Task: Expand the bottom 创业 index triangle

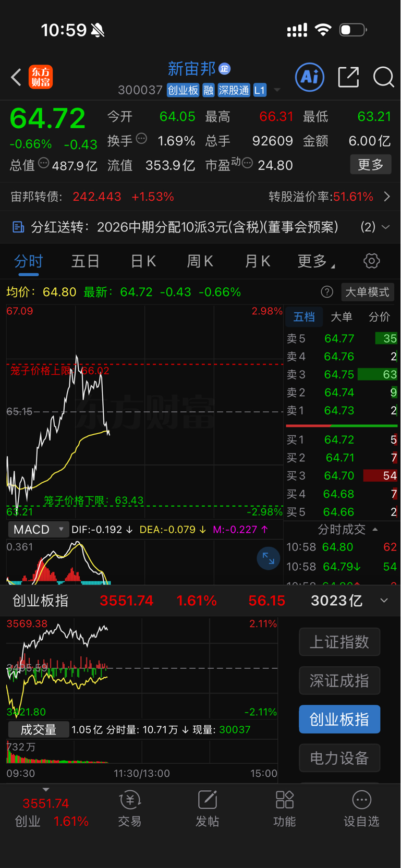Action: tap(46, 790)
